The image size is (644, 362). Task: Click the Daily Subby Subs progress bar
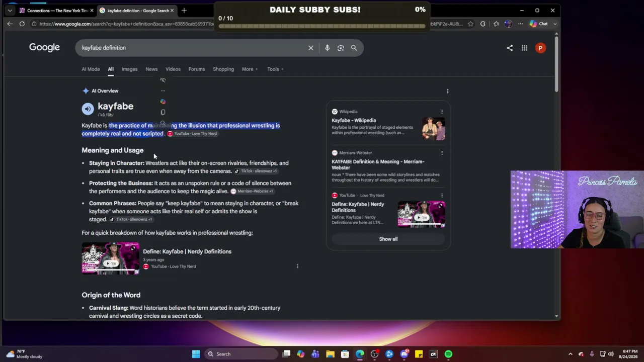(x=322, y=26)
